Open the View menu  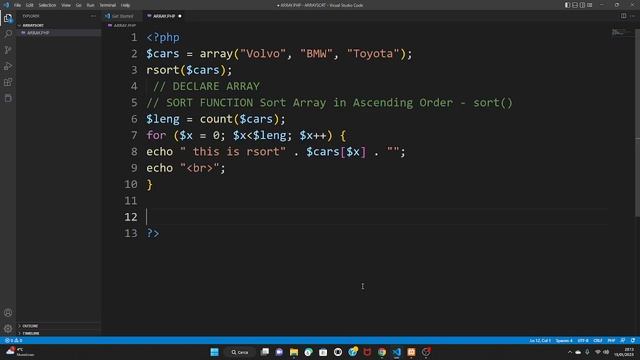tap(66, 5)
